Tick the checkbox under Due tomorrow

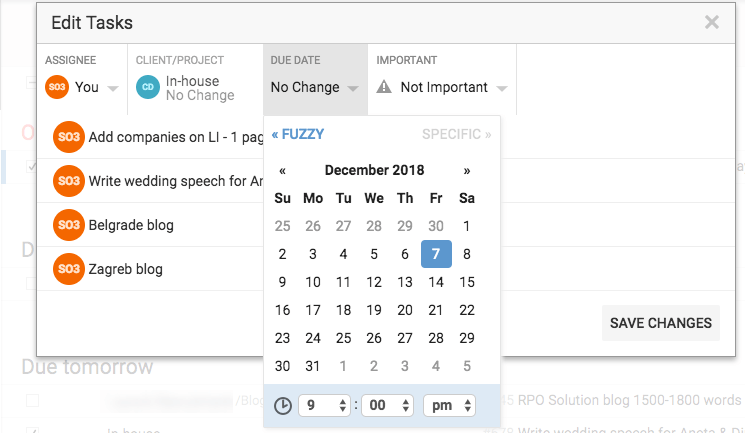coord(32,400)
